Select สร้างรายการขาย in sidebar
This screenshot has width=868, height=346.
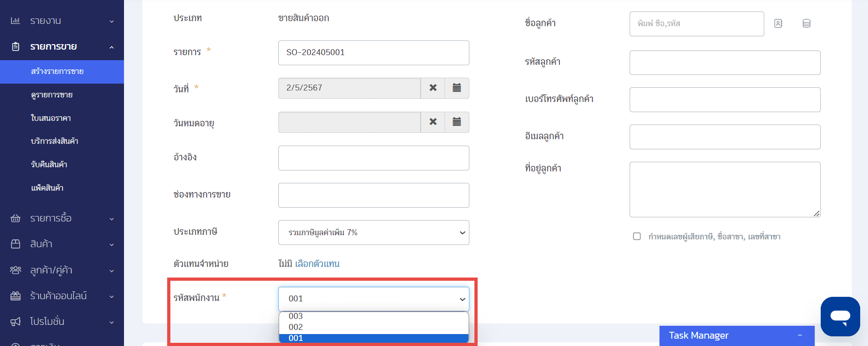click(62, 72)
